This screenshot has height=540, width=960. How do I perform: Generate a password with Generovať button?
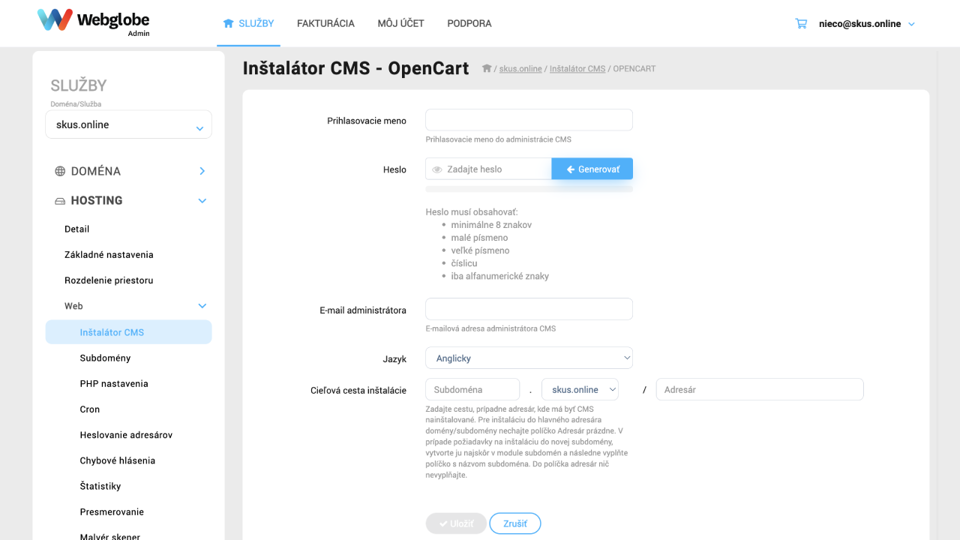[x=592, y=169]
